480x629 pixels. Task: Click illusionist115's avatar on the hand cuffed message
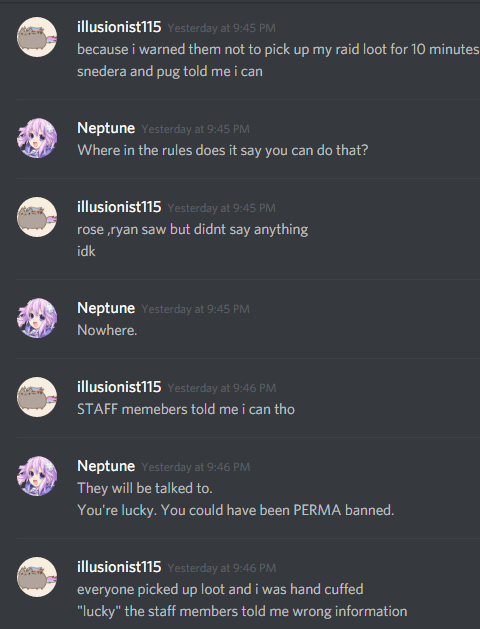click(37, 577)
